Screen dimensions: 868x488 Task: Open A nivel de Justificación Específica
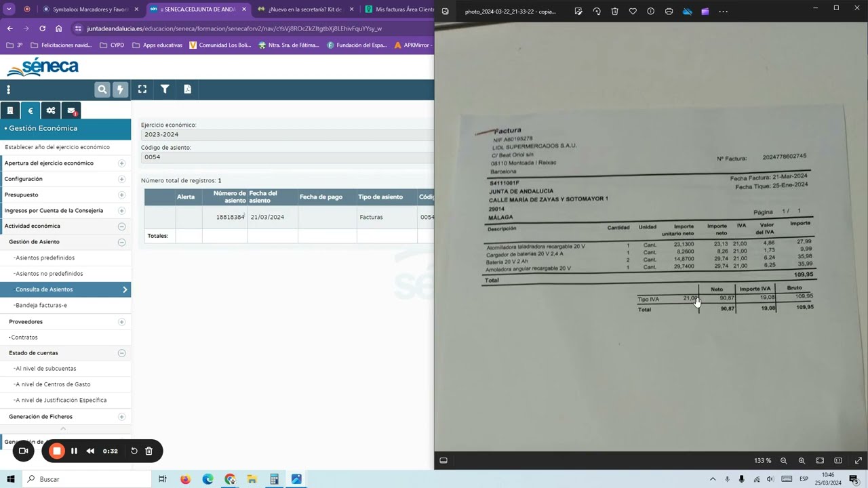[x=60, y=401]
